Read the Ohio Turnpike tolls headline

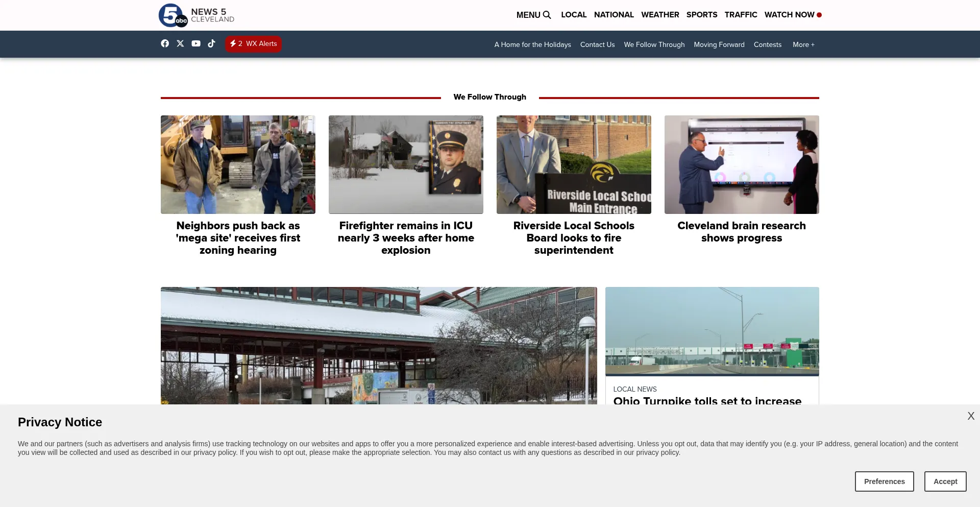point(707,400)
